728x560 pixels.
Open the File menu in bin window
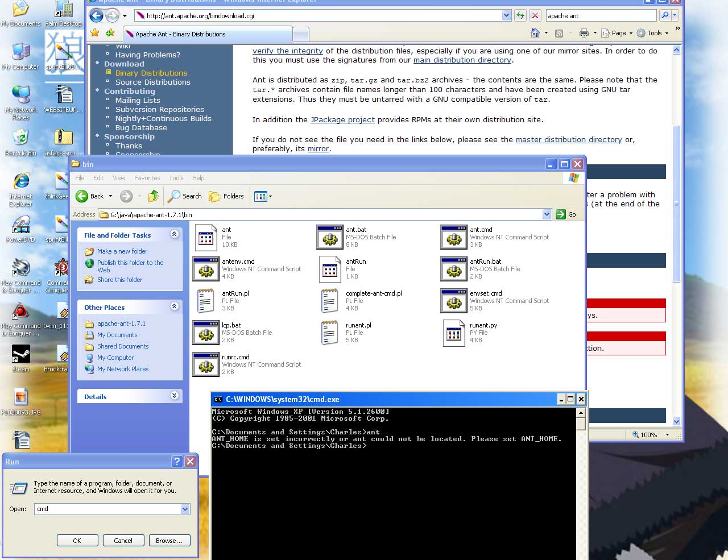[80, 178]
